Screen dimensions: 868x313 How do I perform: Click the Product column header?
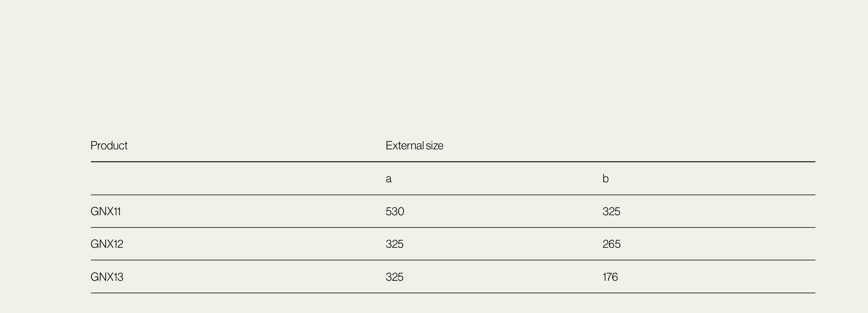(109, 146)
